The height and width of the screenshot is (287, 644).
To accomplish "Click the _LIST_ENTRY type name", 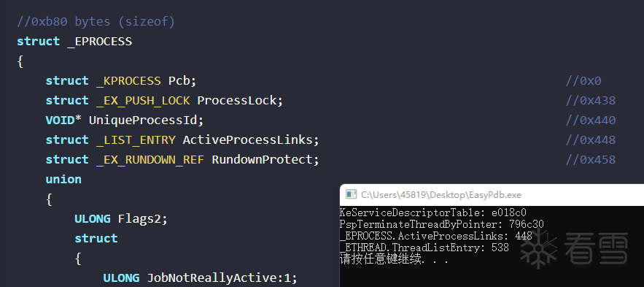I will click(x=136, y=139).
